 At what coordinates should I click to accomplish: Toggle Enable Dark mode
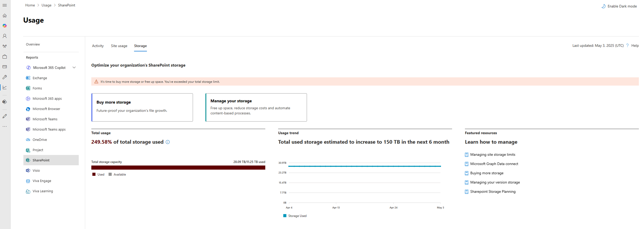619,6
